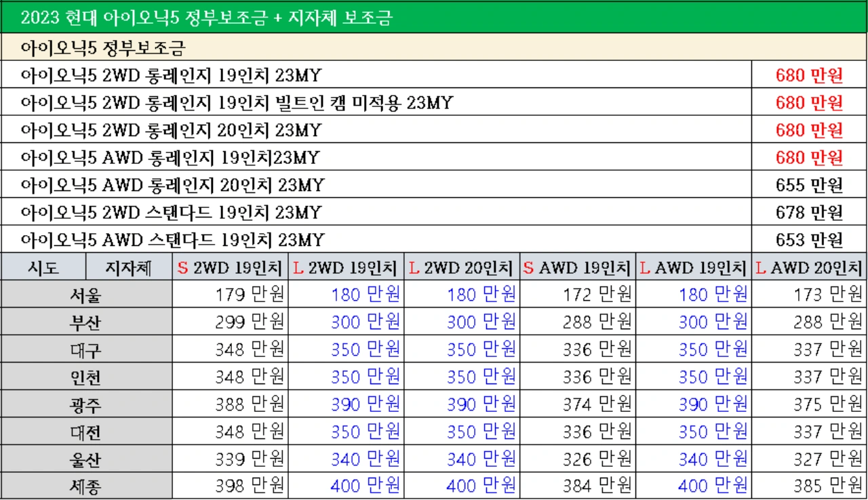
Task: Select the 울산 region cell
Action: point(86,459)
